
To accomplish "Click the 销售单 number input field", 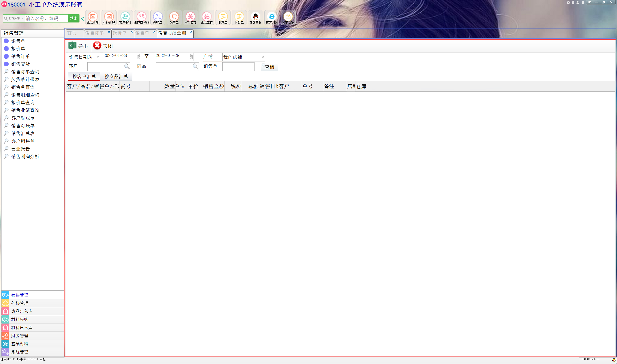I will pyautogui.click(x=238, y=66).
